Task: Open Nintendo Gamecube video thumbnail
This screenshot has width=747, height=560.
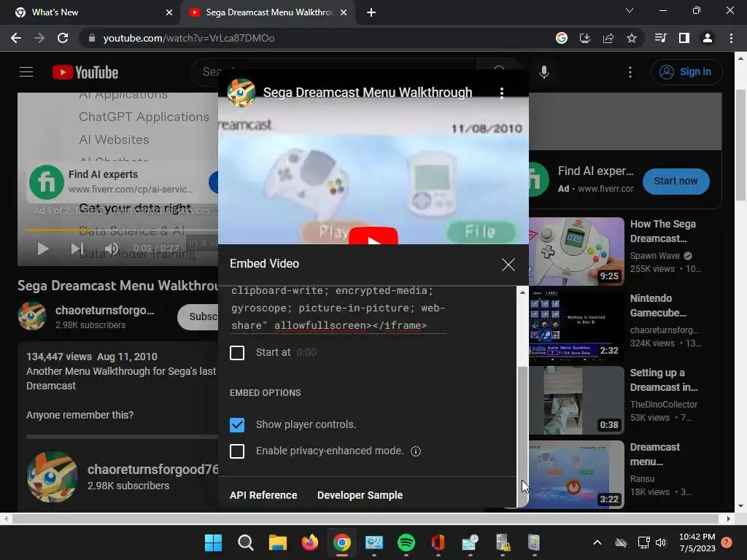Action: (576, 326)
